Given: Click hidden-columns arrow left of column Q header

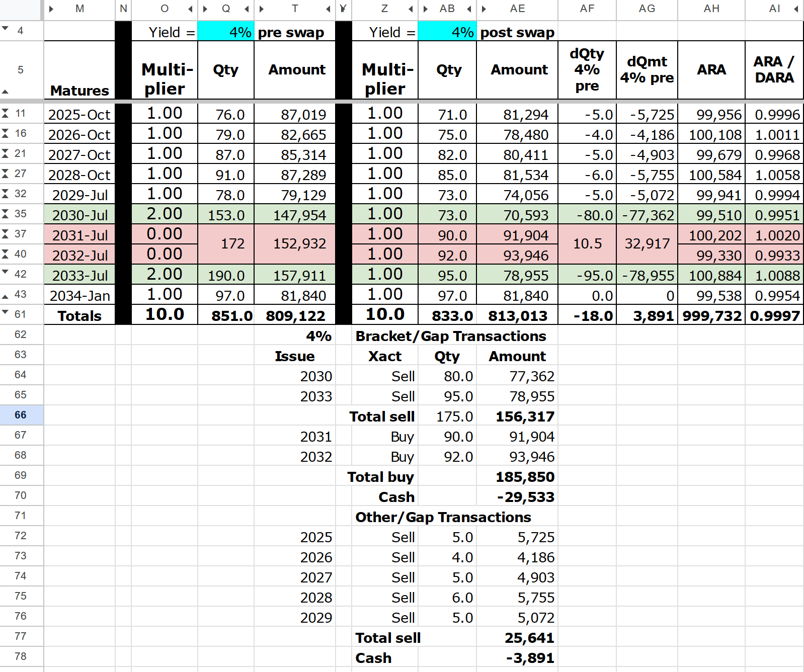Looking at the screenshot, I should pos(205,9).
